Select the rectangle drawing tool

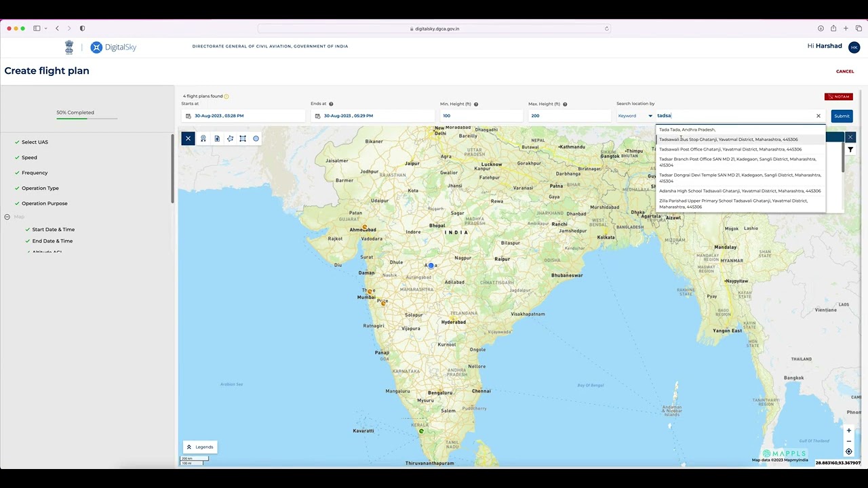pos(243,138)
